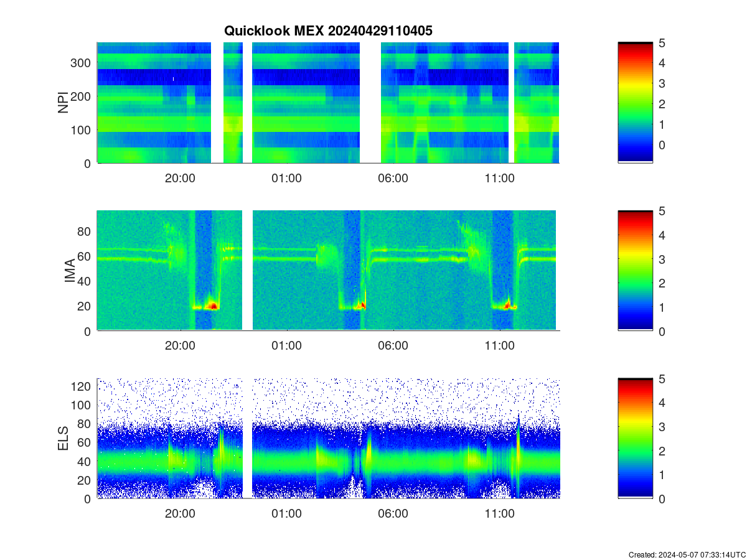Click the ELS spectrogram plot
The image size is (747, 560).
(x=328, y=439)
